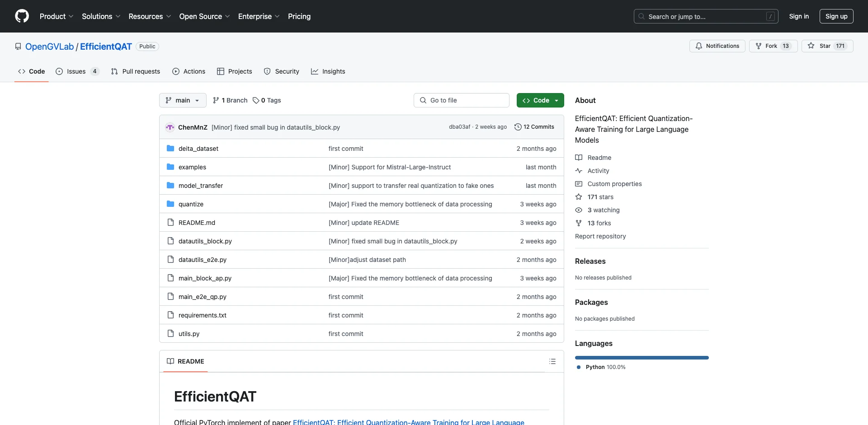The image size is (868, 425).
Task: Open the Activity link in About
Action: [592, 171]
